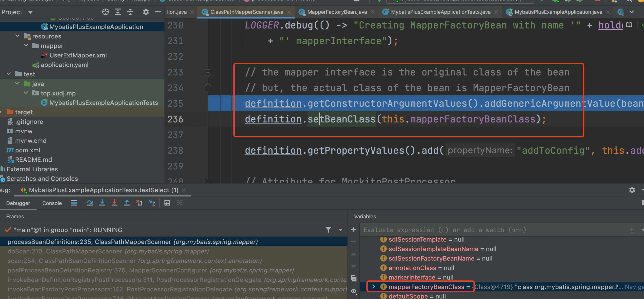Screen dimensions: 644x299
Task: Select the sqlSessionTemplate variable row
Action: 502,239
